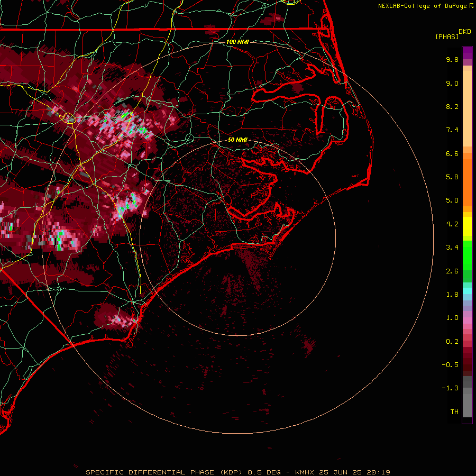Click the 20:19 timestamp

click(378, 472)
